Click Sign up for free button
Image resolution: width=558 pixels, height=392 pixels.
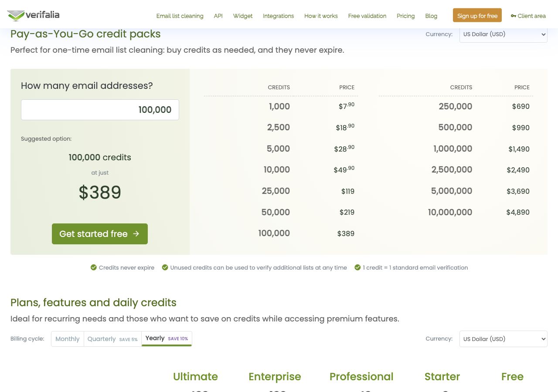(x=477, y=15)
